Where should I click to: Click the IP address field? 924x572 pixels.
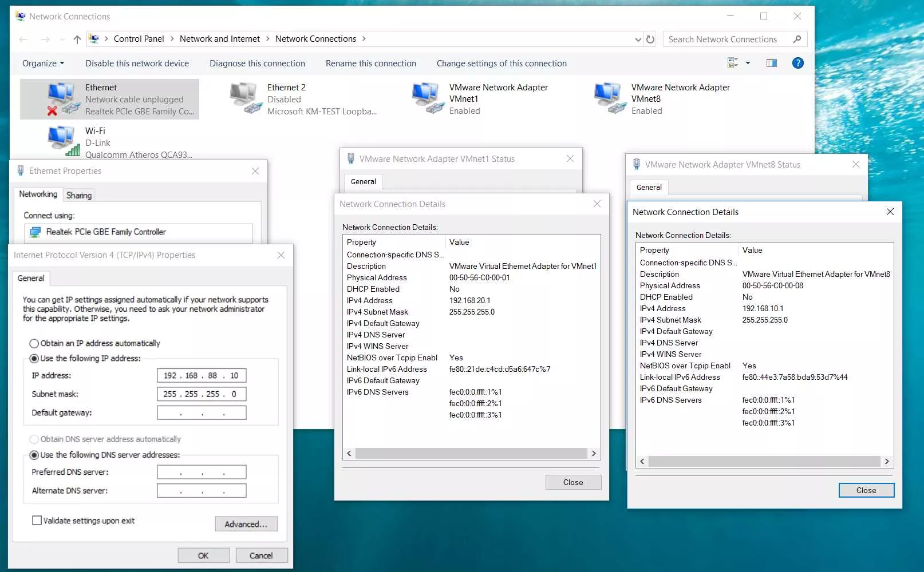[202, 376]
